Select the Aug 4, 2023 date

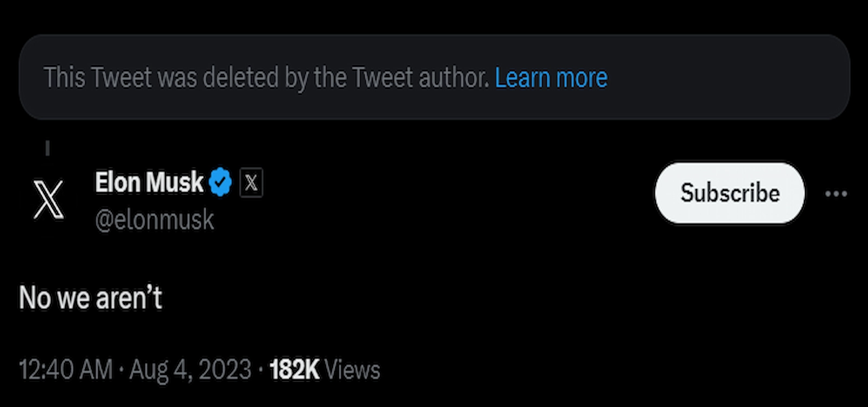point(190,370)
